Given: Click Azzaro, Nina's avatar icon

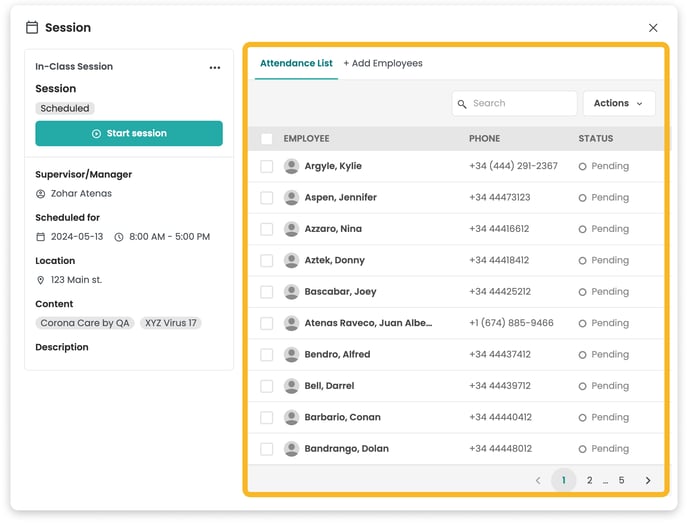Looking at the screenshot, I should pos(291,229).
